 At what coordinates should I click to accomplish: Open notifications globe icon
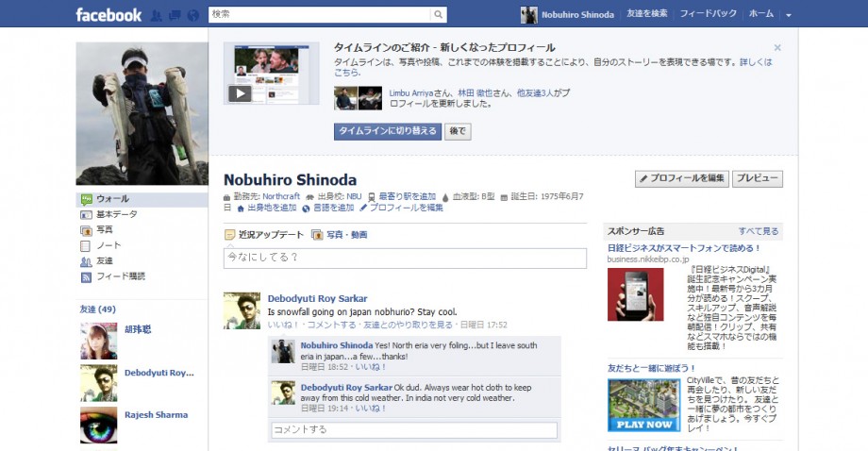tap(193, 15)
